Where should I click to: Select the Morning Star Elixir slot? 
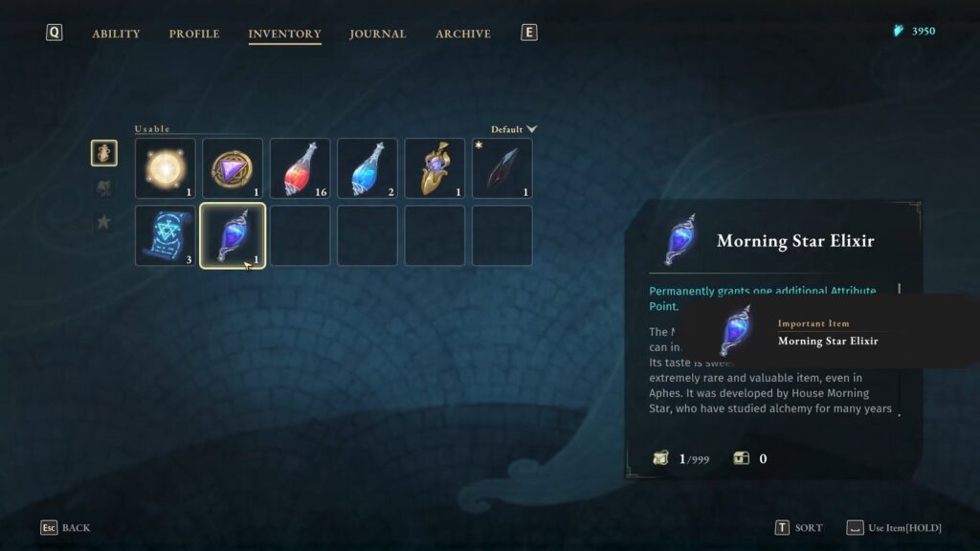[233, 235]
